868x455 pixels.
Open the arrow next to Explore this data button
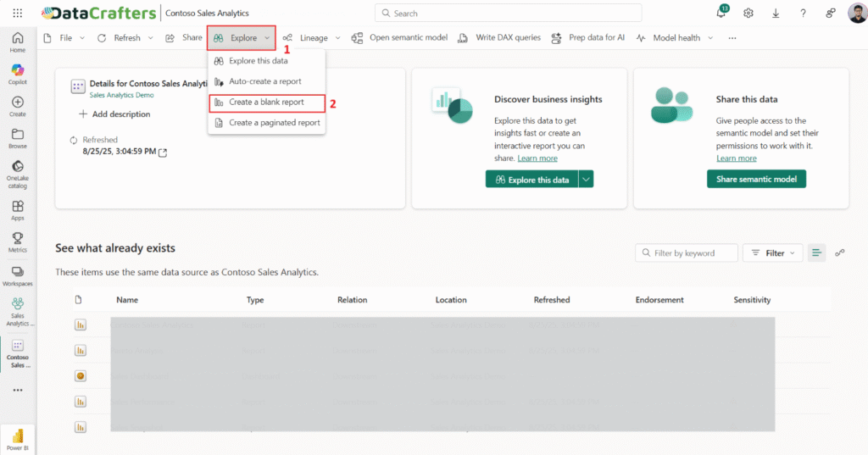(x=586, y=179)
